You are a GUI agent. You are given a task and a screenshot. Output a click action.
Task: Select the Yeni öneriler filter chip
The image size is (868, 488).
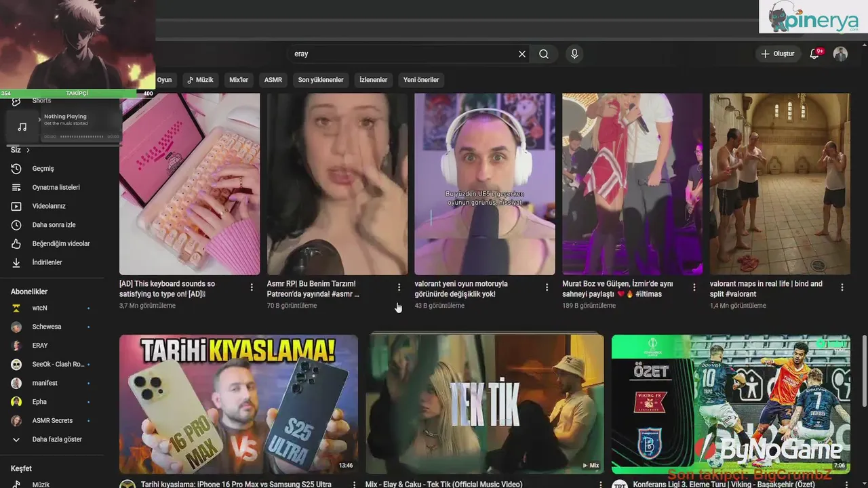pyautogui.click(x=421, y=80)
